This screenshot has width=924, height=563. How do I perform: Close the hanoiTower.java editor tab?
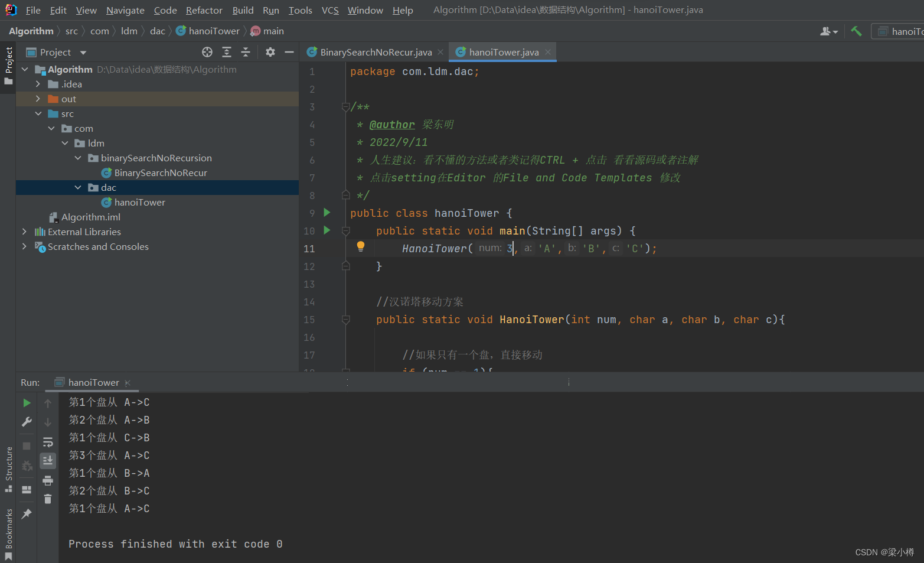click(548, 52)
